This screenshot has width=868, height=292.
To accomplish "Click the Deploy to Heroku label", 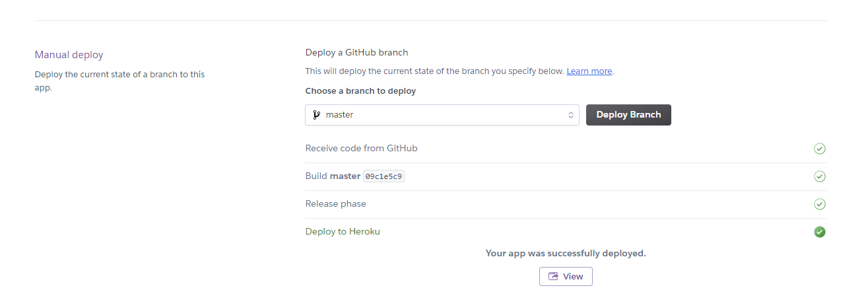I will click(x=343, y=231).
